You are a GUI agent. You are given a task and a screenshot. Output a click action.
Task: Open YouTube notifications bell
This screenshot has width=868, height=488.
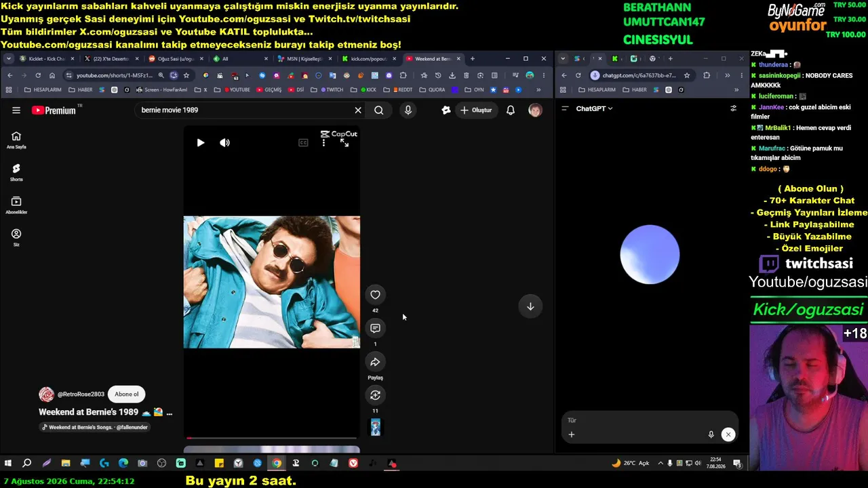point(511,110)
